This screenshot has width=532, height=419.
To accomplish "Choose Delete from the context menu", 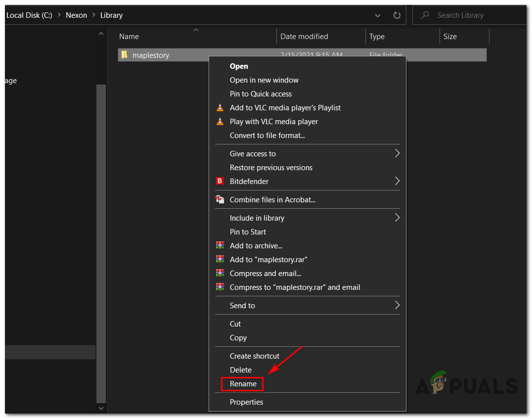I will point(241,370).
